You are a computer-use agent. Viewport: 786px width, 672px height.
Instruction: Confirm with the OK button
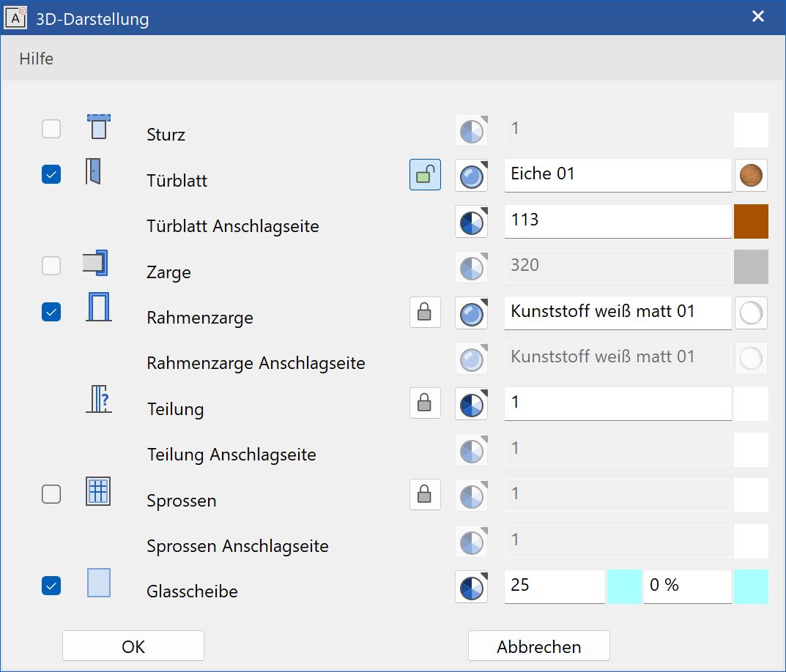(133, 646)
